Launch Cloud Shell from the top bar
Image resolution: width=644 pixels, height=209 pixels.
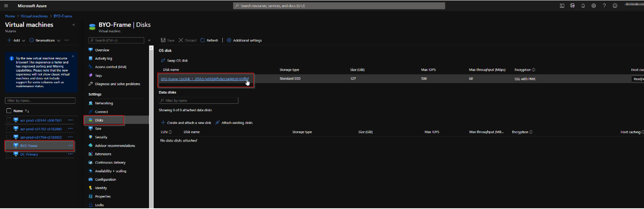562,6
